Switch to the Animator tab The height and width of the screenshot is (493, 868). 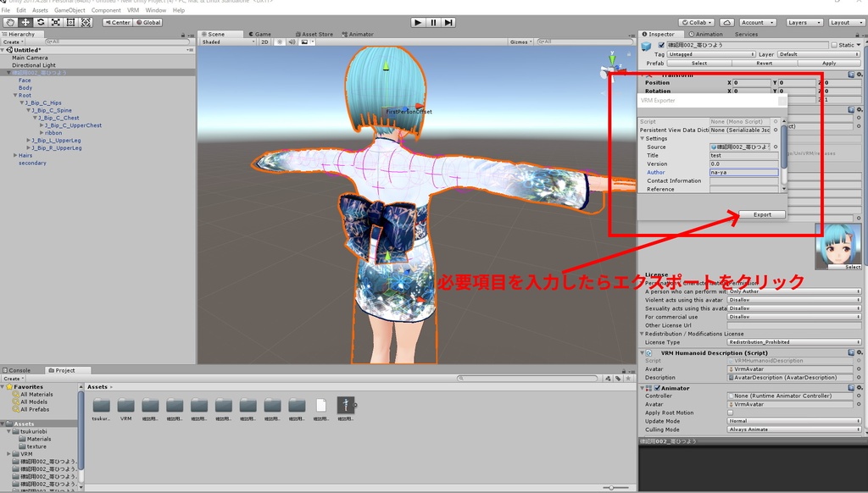tap(358, 34)
